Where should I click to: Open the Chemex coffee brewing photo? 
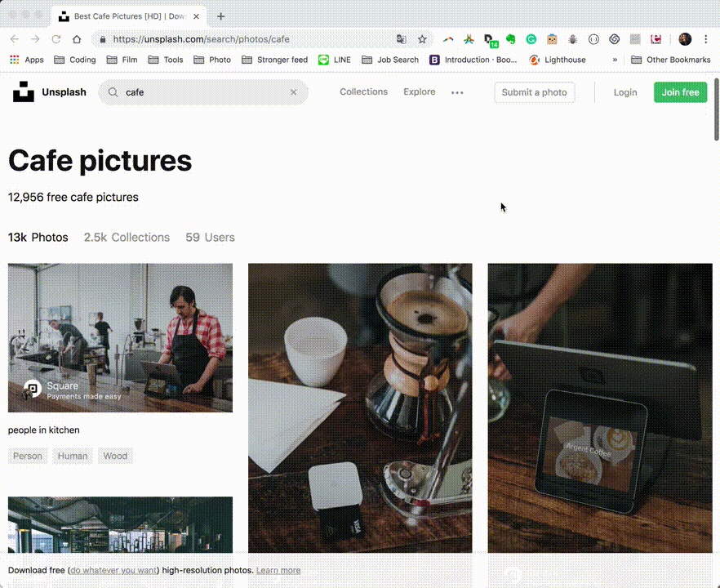[x=360, y=408]
